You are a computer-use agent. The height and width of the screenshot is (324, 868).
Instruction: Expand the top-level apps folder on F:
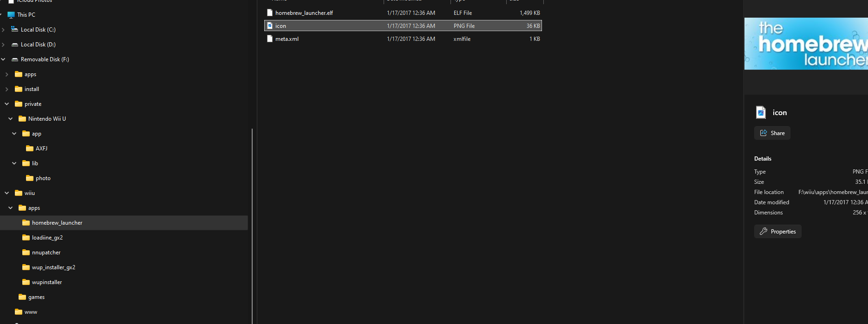pyautogui.click(x=7, y=74)
